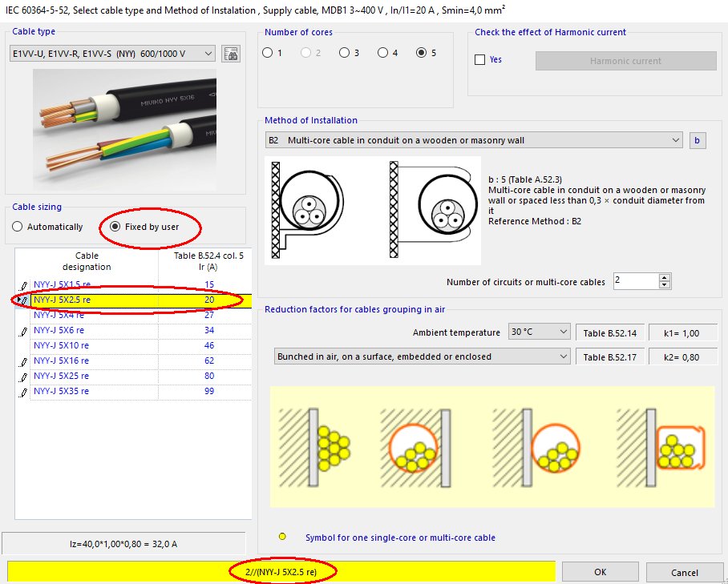Viewport: 728px width, 584px height.
Task: Click the small 'b' button near installation method
Action: click(697, 139)
